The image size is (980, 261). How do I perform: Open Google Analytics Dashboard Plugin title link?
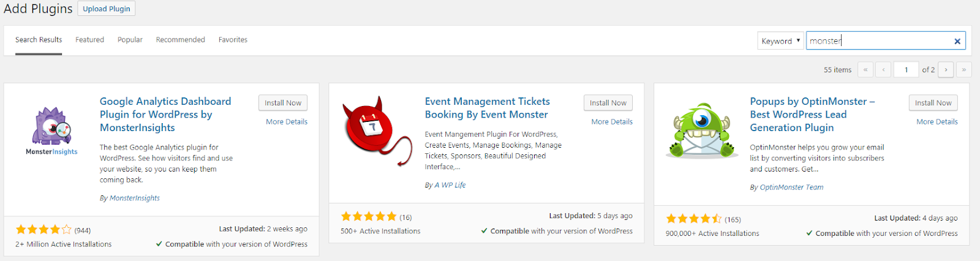(165, 115)
